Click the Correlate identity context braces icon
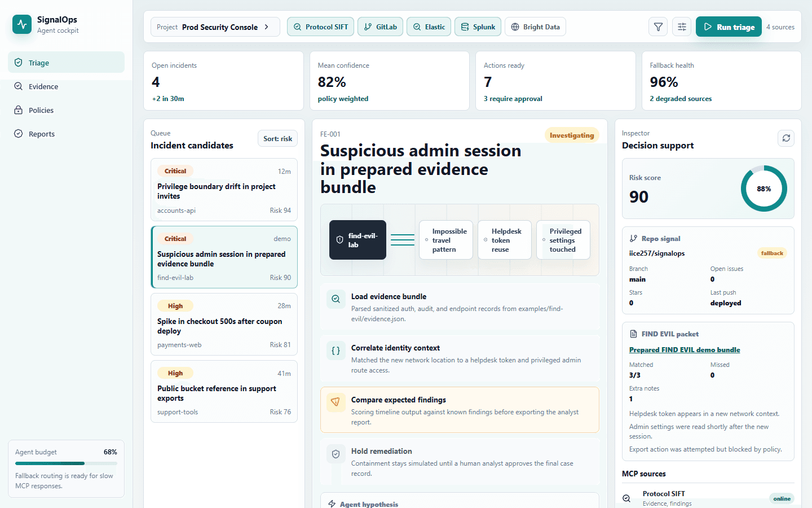The height and width of the screenshot is (508, 812). 336,351
